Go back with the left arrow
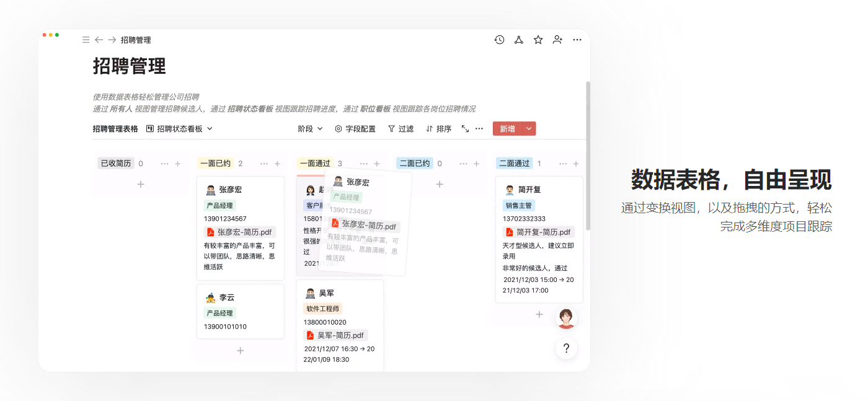 pyautogui.click(x=99, y=40)
